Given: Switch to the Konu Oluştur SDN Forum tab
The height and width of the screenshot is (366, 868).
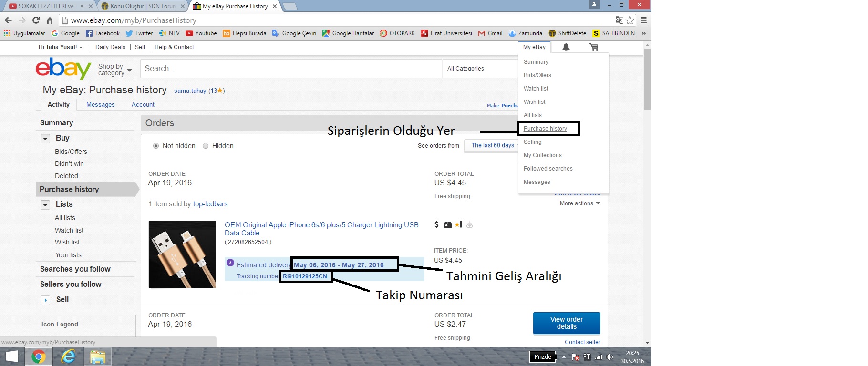Looking at the screenshot, I should point(143,6).
